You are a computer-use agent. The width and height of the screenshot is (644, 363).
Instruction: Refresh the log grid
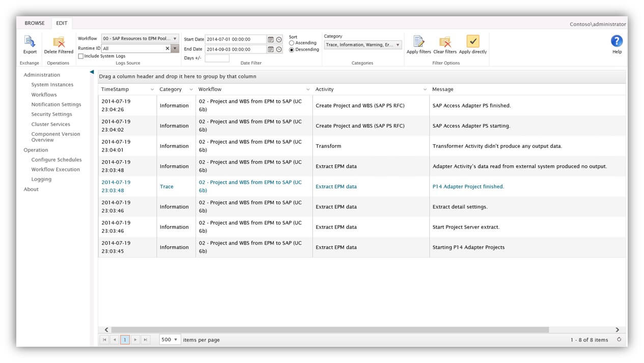pos(619,340)
